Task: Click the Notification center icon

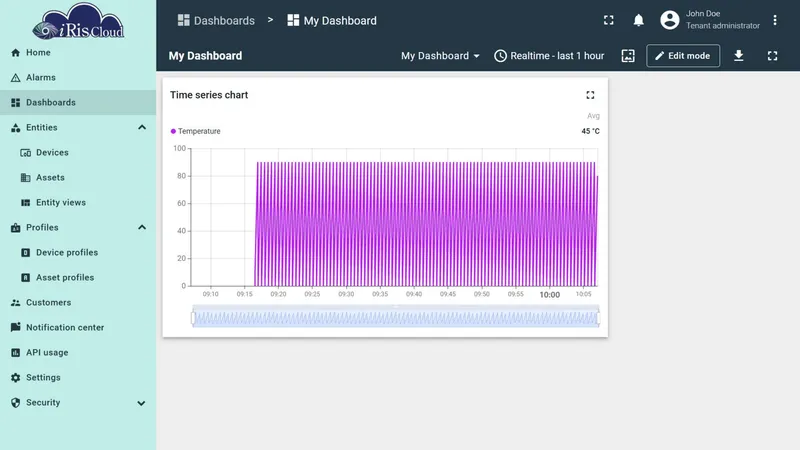Action: pyautogui.click(x=15, y=327)
